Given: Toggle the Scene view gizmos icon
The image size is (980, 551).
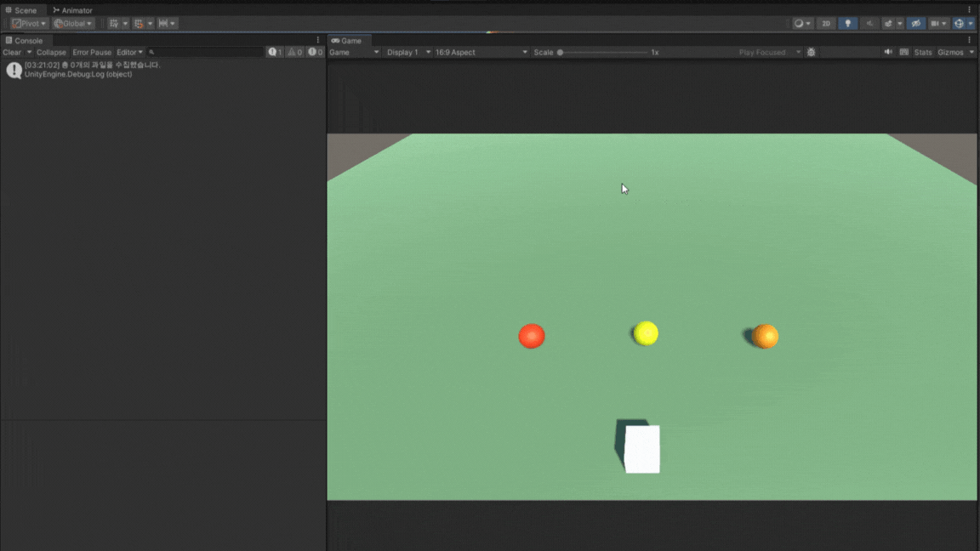Looking at the screenshot, I should point(959,24).
